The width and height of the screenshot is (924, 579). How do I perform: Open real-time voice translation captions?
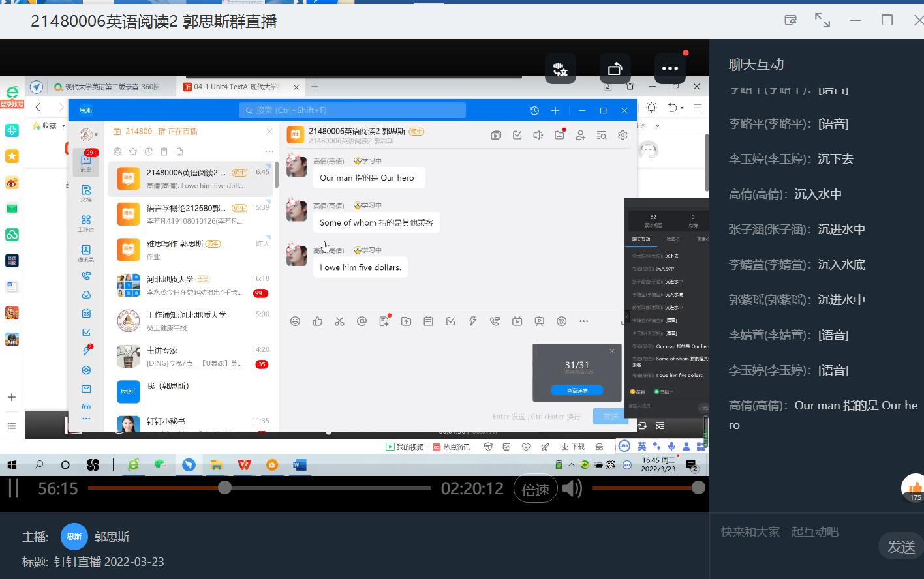point(560,68)
